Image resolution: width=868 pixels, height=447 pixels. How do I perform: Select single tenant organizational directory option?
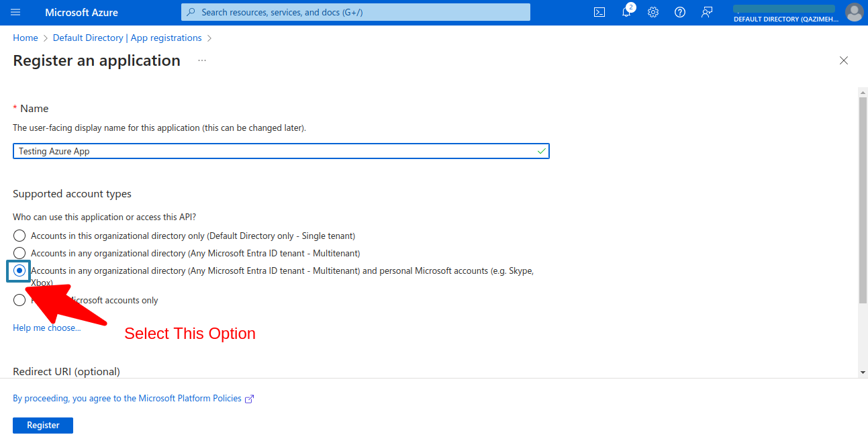[x=19, y=236]
